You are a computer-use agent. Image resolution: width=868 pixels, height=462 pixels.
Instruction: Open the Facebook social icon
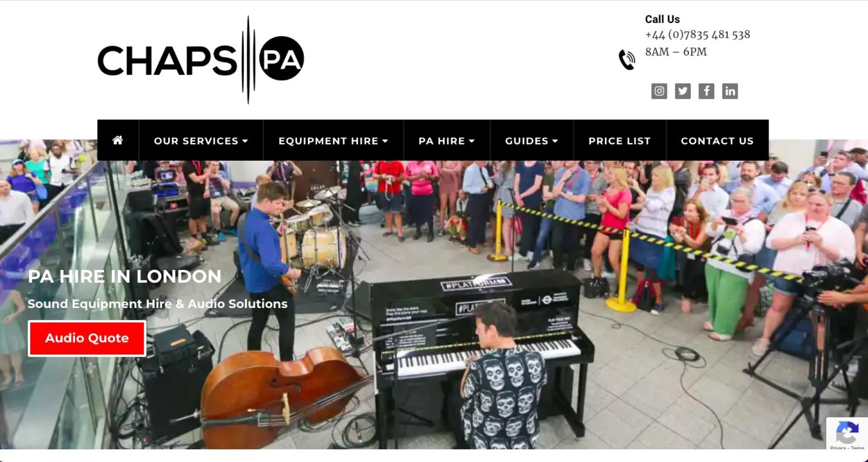pyautogui.click(x=706, y=91)
